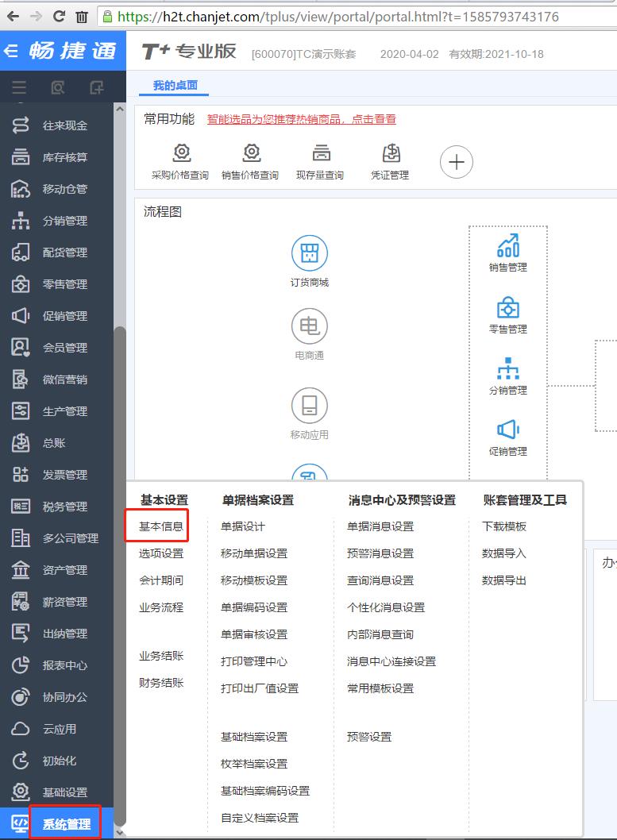
Task: Open 会员管理 sidebar icon
Action: pyautogui.click(x=21, y=348)
